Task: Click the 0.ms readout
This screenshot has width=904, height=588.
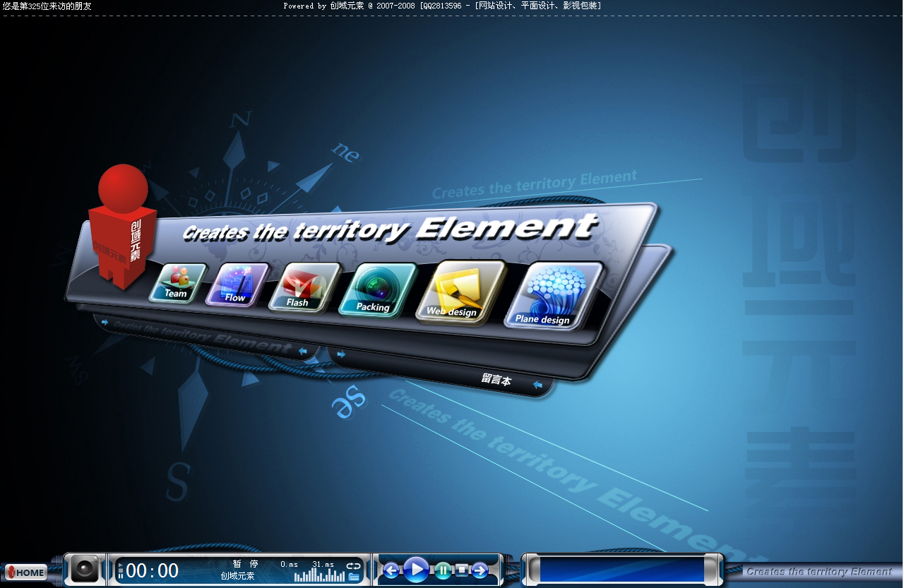Action: pos(289,564)
